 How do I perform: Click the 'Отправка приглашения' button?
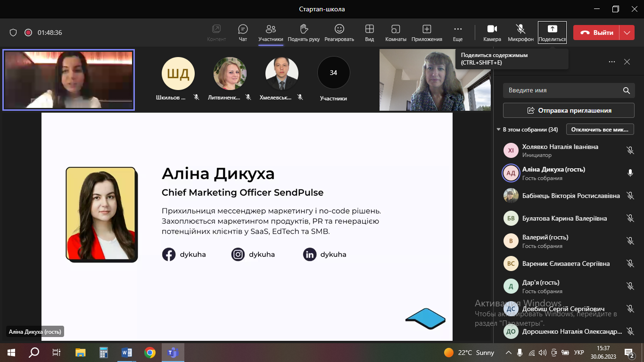[568, 110]
